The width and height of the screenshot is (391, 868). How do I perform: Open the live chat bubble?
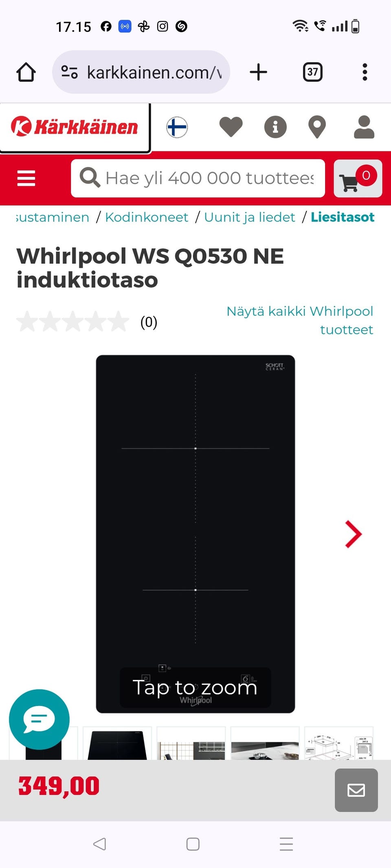click(x=39, y=719)
